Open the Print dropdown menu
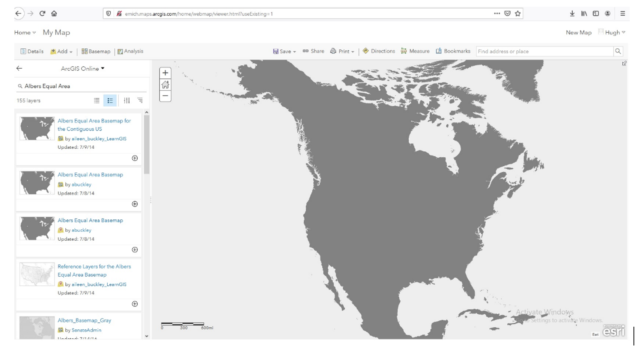This screenshot has height=359, width=644. tap(342, 51)
